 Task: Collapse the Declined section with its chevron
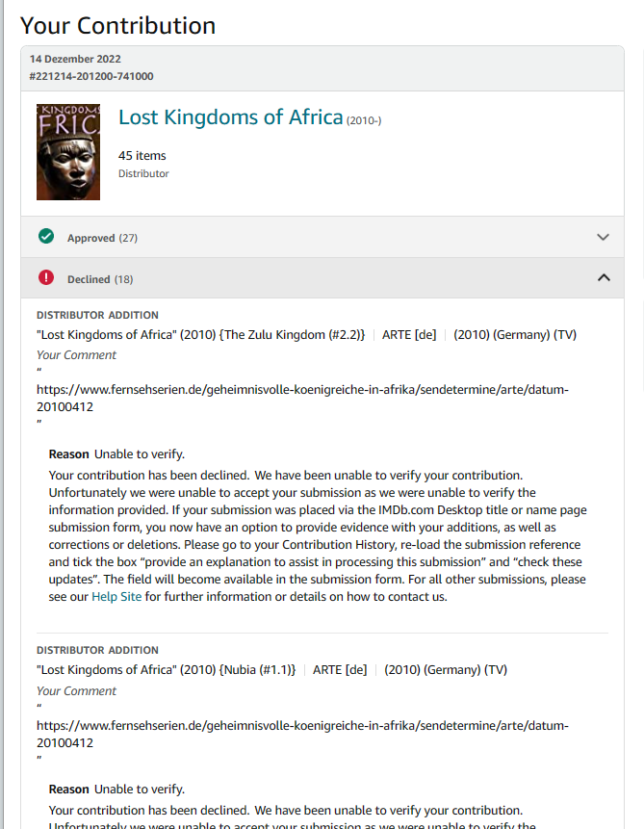[x=604, y=278]
